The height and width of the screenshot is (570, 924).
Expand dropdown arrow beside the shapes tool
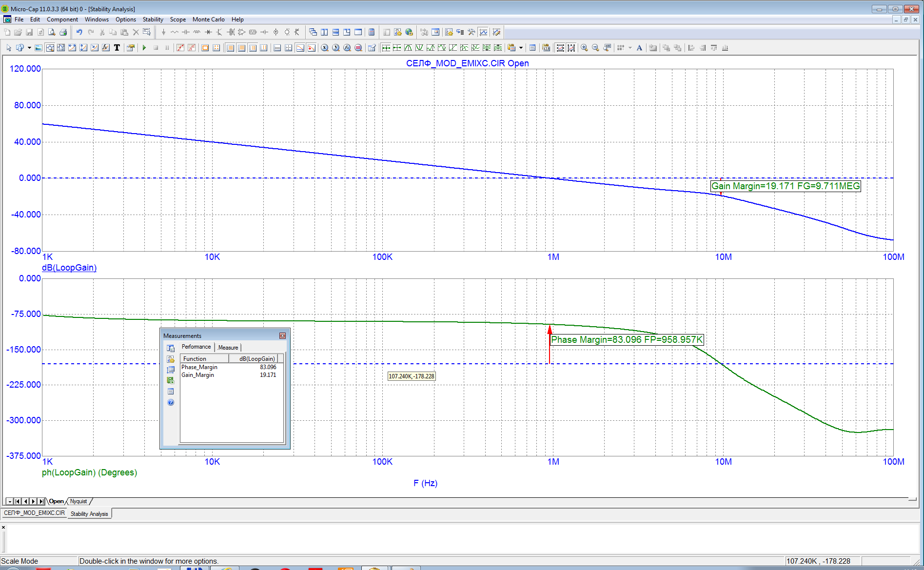[29, 48]
